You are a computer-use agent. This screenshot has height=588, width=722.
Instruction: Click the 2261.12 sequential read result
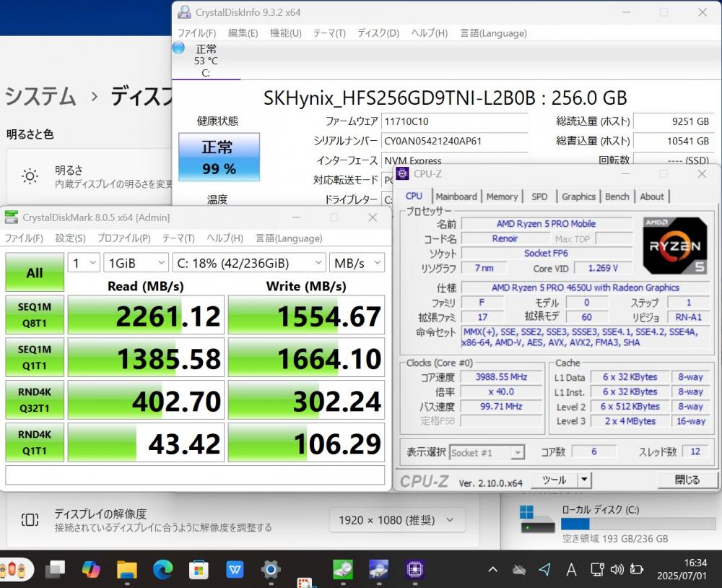(146, 315)
